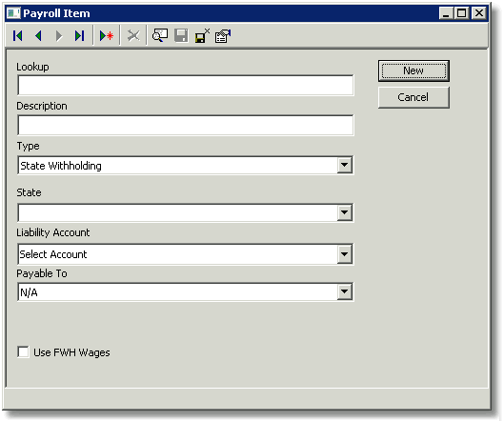Viewport: 504px width, 421px height.
Task: Click the New button
Action: (413, 70)
